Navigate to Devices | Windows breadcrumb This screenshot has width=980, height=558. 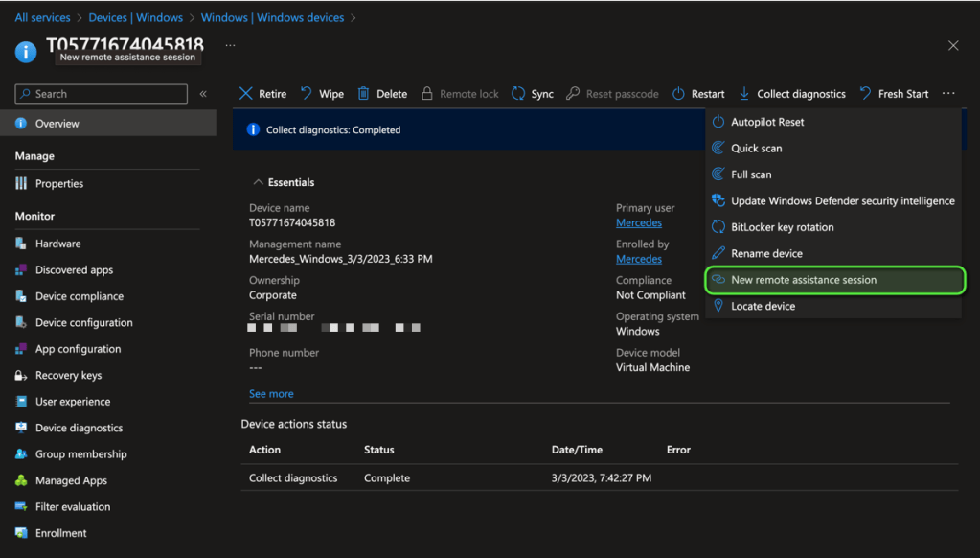(135, 18)
